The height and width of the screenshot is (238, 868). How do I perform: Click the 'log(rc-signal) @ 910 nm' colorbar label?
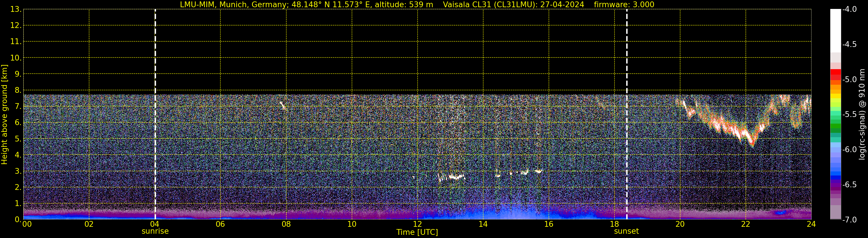[x=862, y=115]
